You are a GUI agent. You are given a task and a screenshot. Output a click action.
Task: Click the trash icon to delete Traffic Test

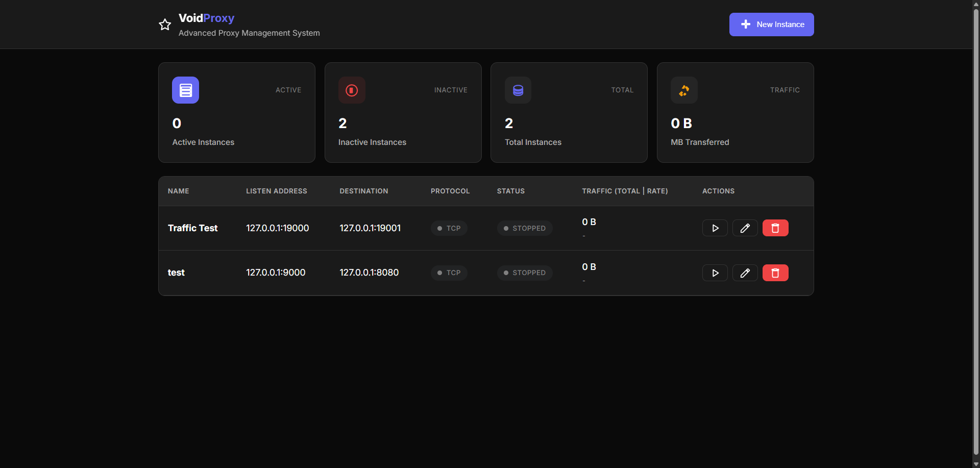pos(775,228)
